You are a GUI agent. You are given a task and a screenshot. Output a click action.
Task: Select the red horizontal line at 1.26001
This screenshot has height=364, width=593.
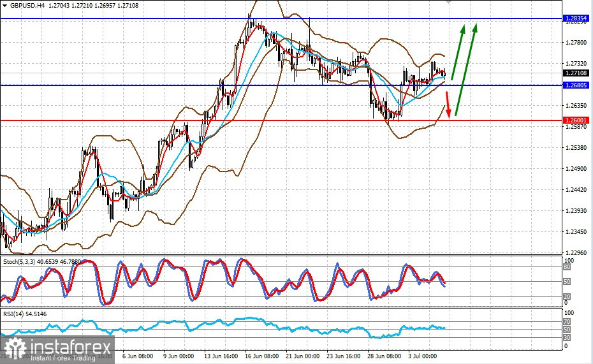click(281, 120)
